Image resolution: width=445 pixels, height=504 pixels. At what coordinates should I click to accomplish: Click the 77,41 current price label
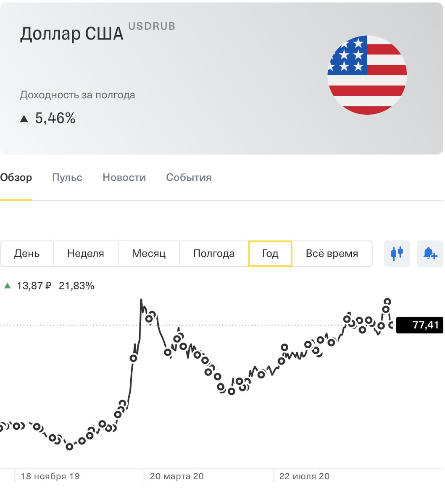click(420, 325)
